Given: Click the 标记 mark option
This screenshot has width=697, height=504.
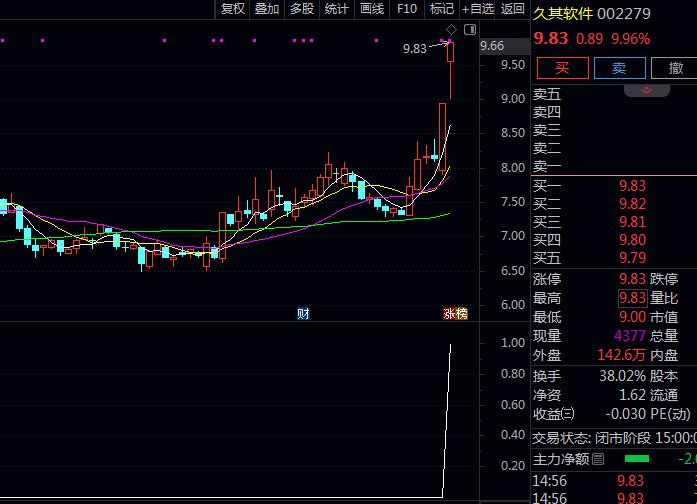Looking at the screenshot, I should point(441,9).
